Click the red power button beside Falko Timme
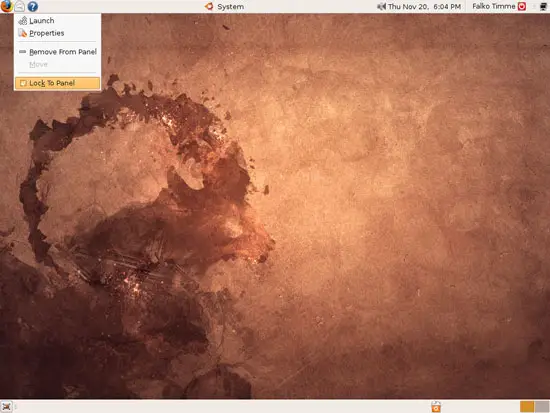The width and height of the screenshot is (550, 413). (522, 6)
